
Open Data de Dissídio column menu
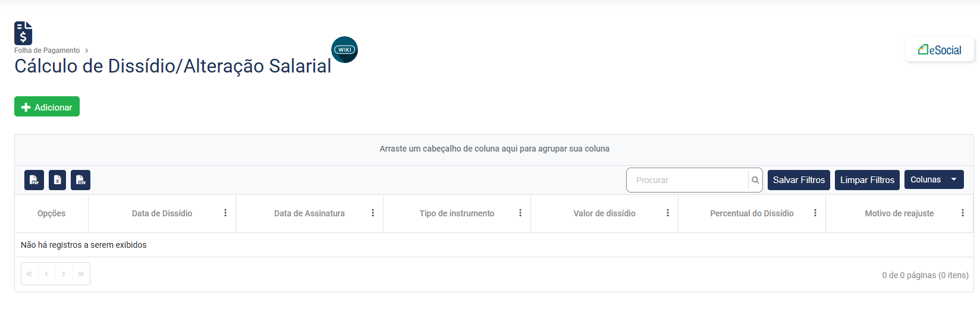pos(225,213)
